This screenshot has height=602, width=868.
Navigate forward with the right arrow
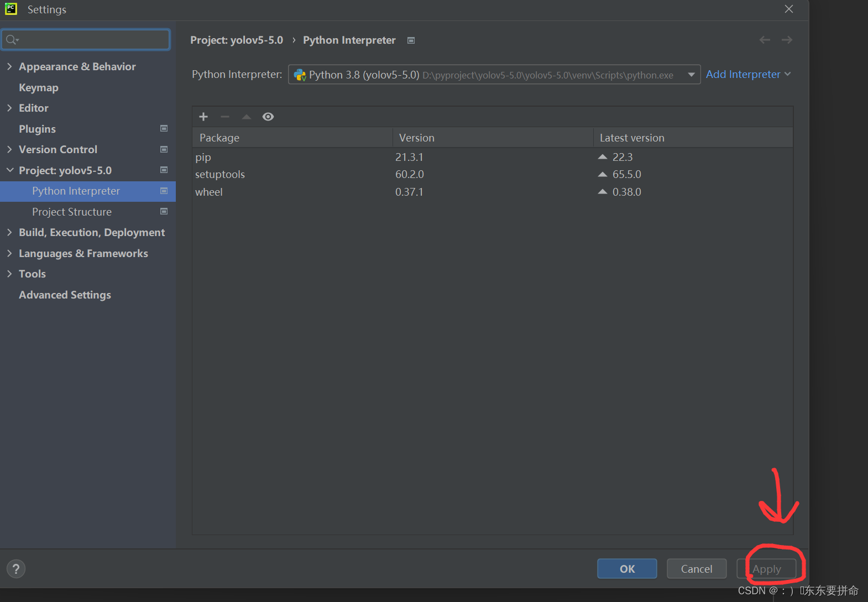(x=787, y=40)
